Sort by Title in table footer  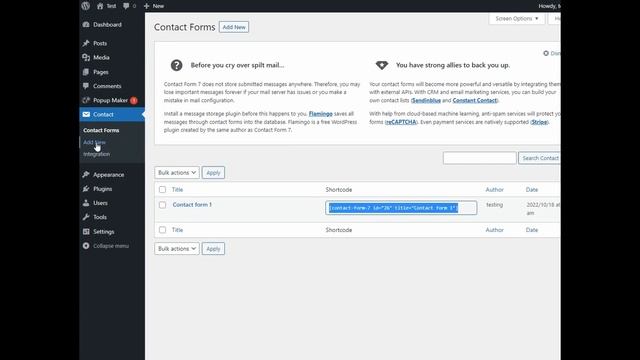click(178, 230)
